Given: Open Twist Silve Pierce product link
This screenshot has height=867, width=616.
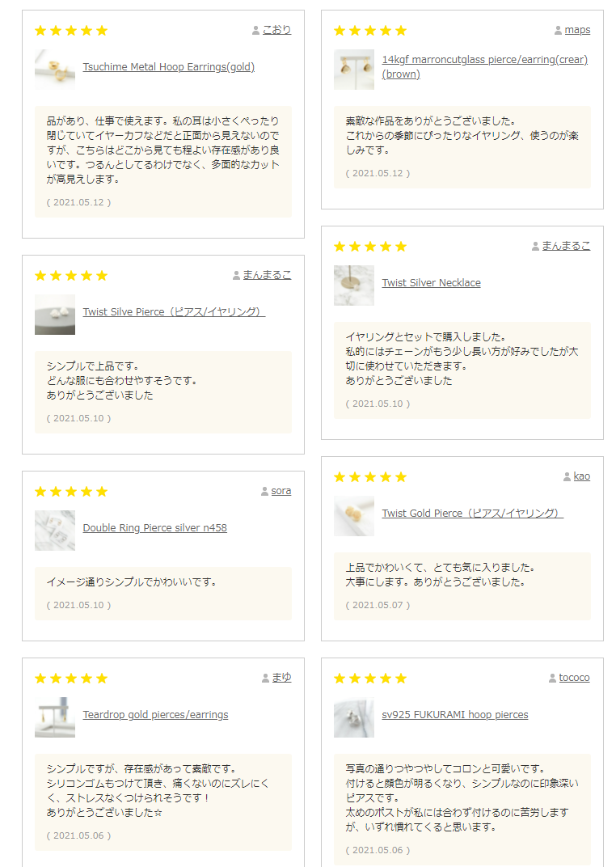Looking at the screenshot, I should point(174,312).
